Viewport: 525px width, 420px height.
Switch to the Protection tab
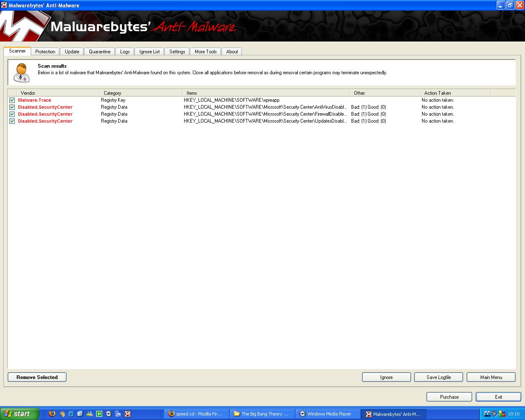[45, 52]
